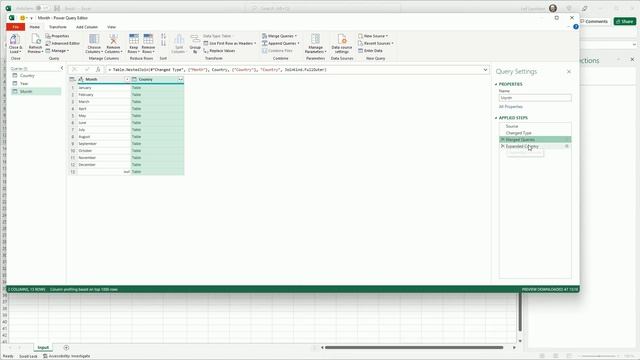Click the Refresh Preview icon
Image resolution: width=640 pixels, height=360 pixels.
coord(36,40)
